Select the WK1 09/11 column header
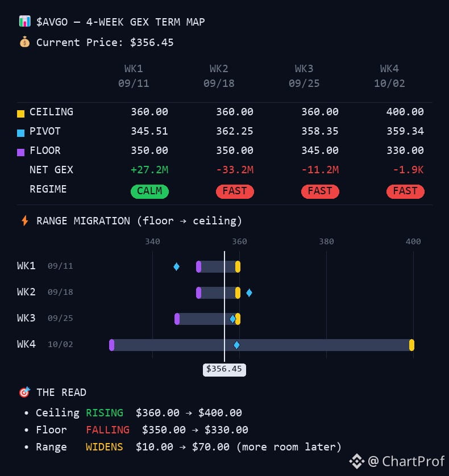449x476 pixels. [134, 76]
